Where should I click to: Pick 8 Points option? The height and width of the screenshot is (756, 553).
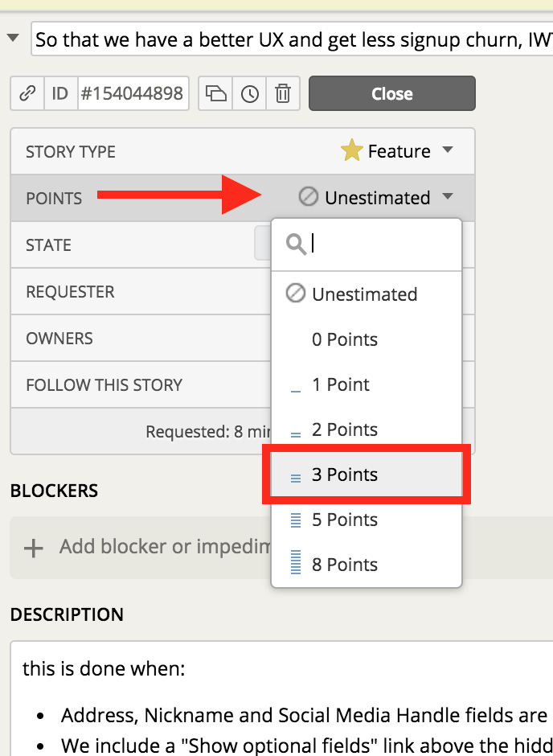point(367,565)
